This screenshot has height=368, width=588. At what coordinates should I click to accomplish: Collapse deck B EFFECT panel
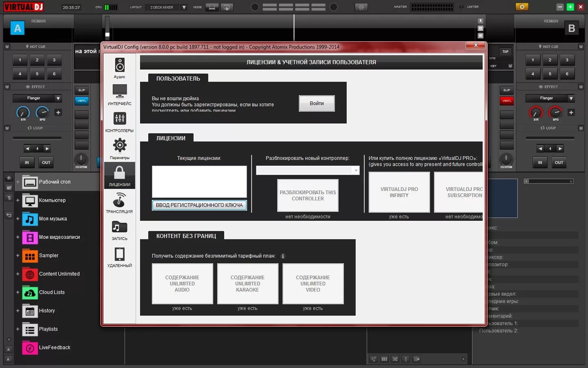point(581,87)
